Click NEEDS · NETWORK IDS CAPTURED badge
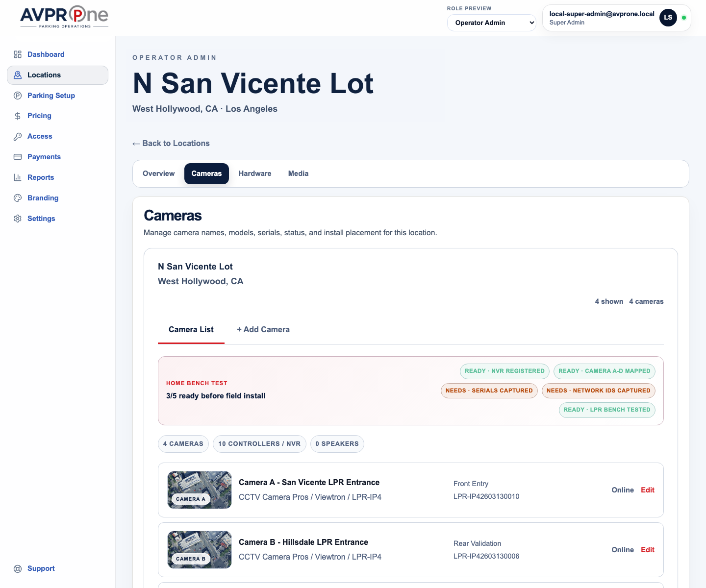The image size is (706, 588). [599, 391]
